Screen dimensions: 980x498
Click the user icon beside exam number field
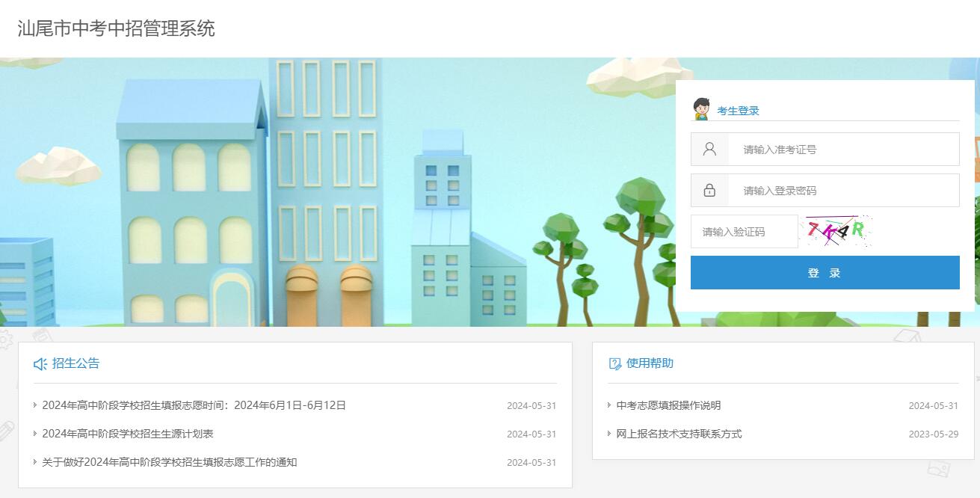709,150
